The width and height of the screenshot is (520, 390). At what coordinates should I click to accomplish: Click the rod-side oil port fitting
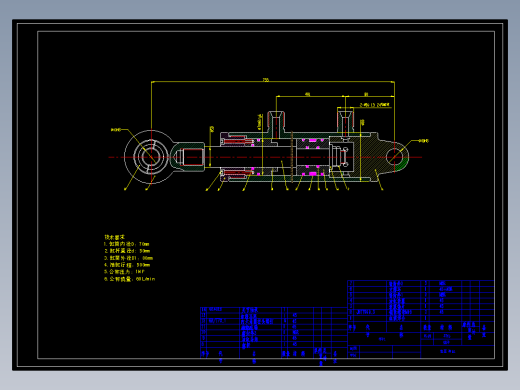[276, 123]
